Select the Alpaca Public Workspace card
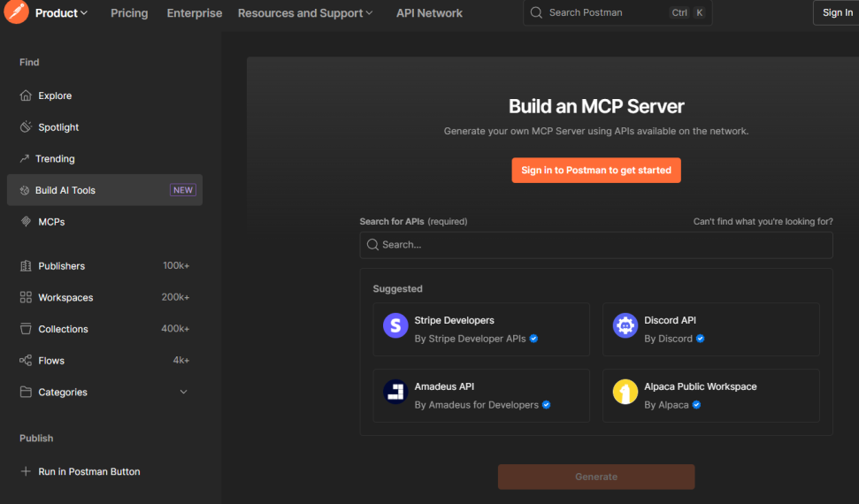This screenshot has height=504, width=859. [x=711, y=395]
